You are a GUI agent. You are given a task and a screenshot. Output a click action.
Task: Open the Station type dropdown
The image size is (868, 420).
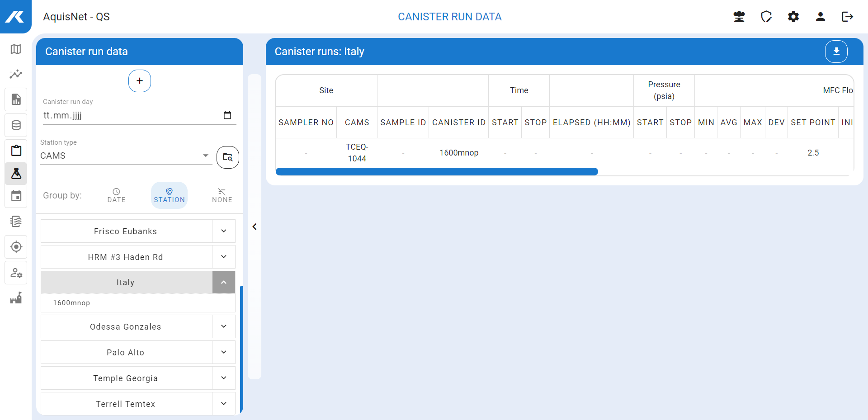pos(126,156)
